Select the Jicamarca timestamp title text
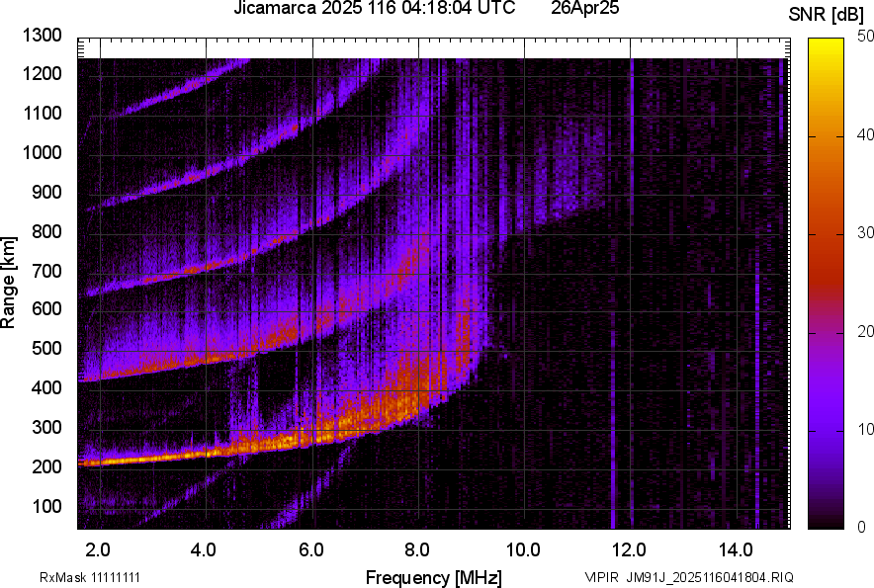This screenshot has height=588, width=874. [x=374, y=9]
